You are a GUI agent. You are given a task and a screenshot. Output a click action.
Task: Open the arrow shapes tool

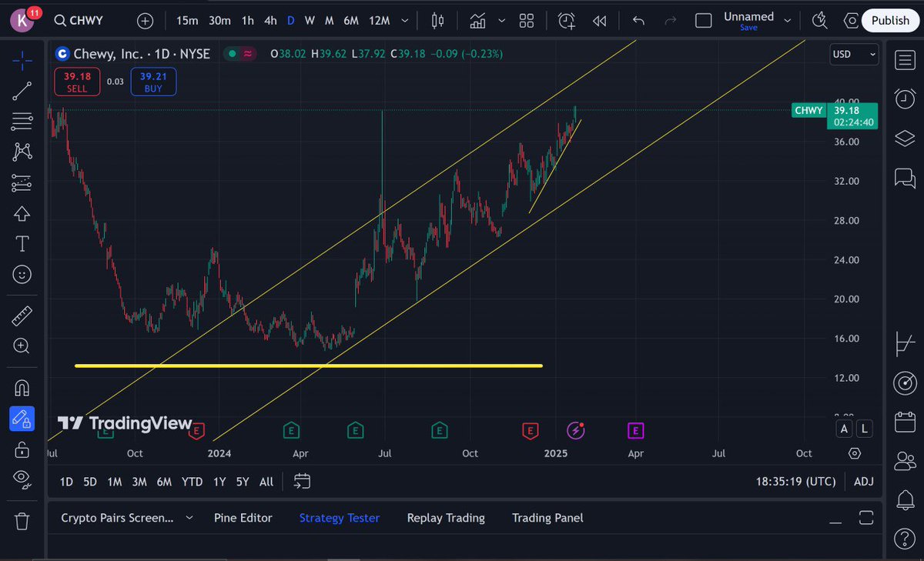click(x=22, y=214)
